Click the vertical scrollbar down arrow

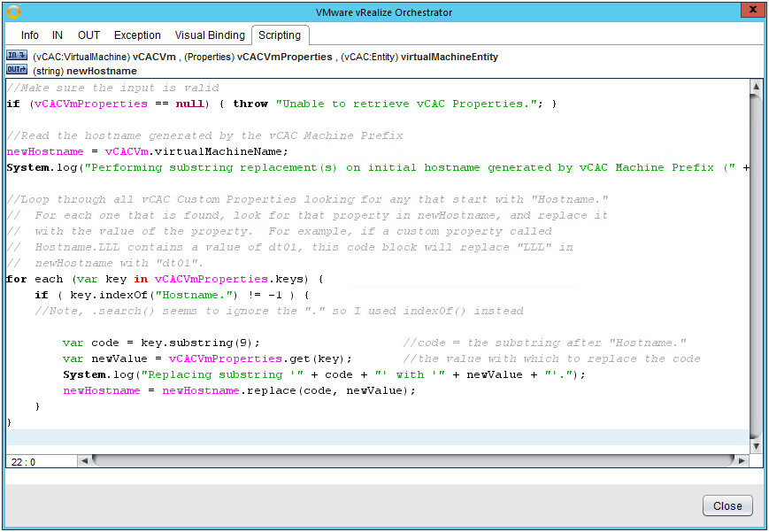[756, 447]
